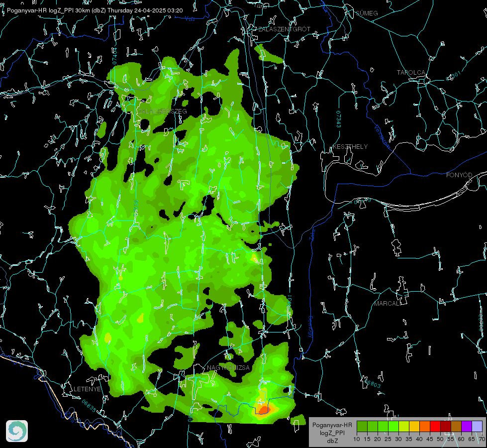Click the TAPOLCA city label
Image resolution: width=487 pixels, height=448 pixels.
click(411, 73)
